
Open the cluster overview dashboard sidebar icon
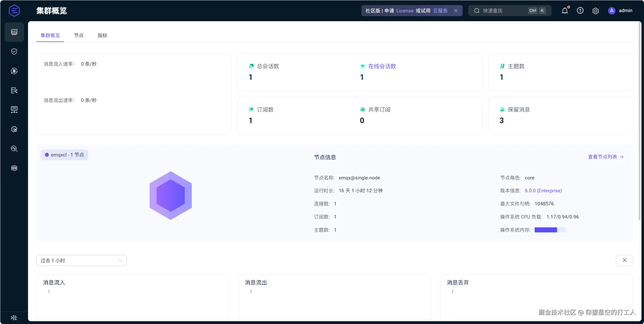[x=14, y=32]
